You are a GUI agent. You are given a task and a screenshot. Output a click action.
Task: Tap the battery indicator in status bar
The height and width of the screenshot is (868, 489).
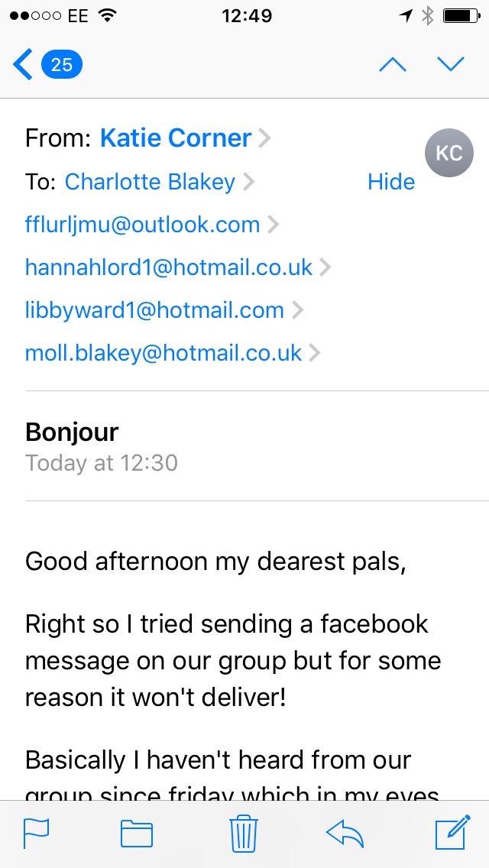[461, 16]
